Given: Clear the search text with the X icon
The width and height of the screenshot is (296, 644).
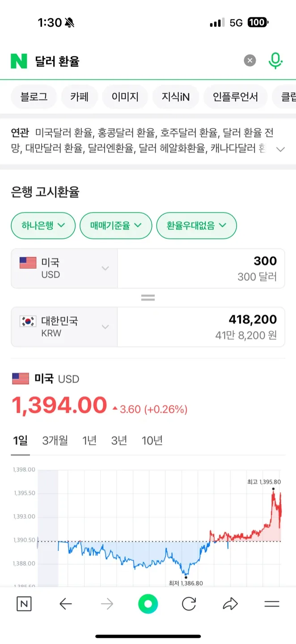Looking at the screenshot, I should (250, 61).
